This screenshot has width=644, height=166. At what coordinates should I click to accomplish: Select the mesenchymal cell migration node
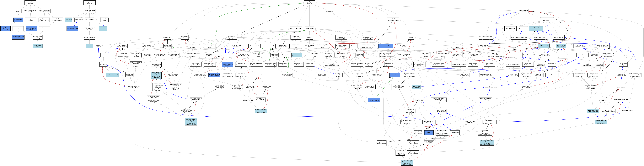(x=322, y=75)
